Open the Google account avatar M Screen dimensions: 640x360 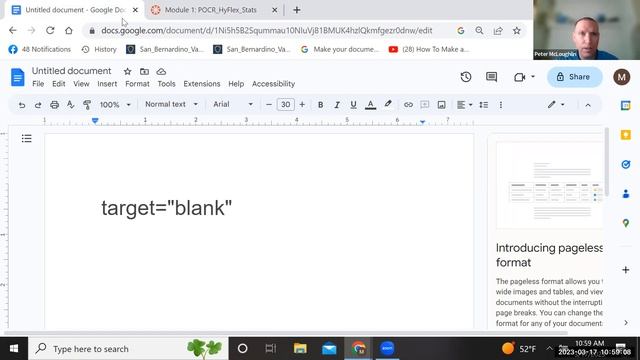(621, 77)
